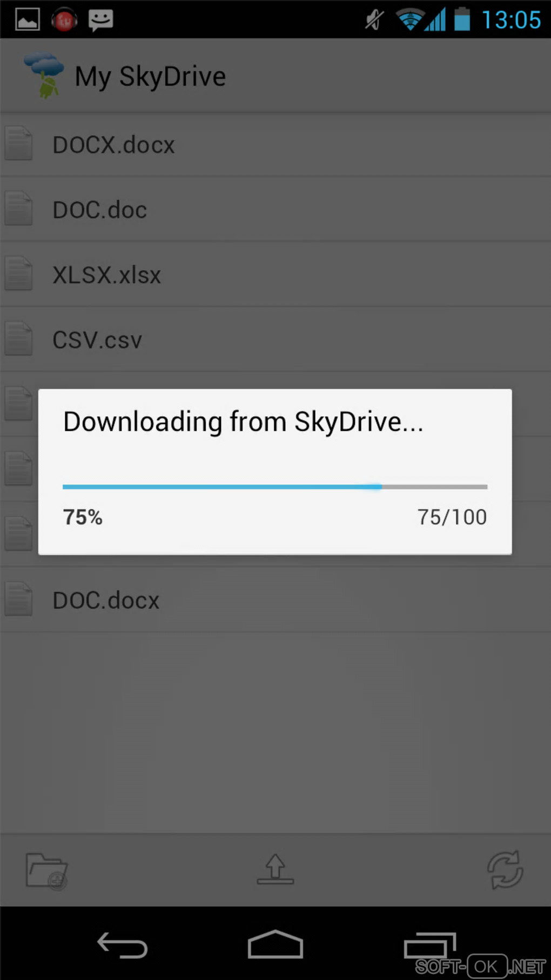Image resolution: width=551 pixels, height=980 pixels.
Task: Select the CSV.csv file
Action: 275,339
